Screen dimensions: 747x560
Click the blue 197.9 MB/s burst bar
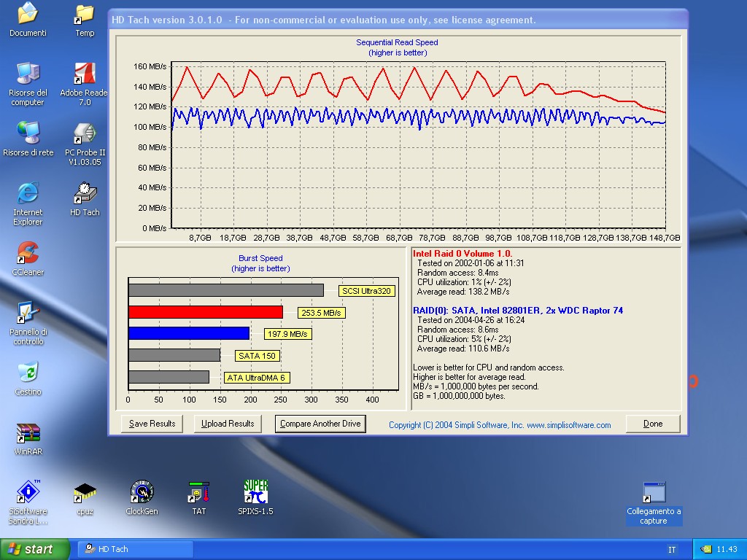(189, 333)
